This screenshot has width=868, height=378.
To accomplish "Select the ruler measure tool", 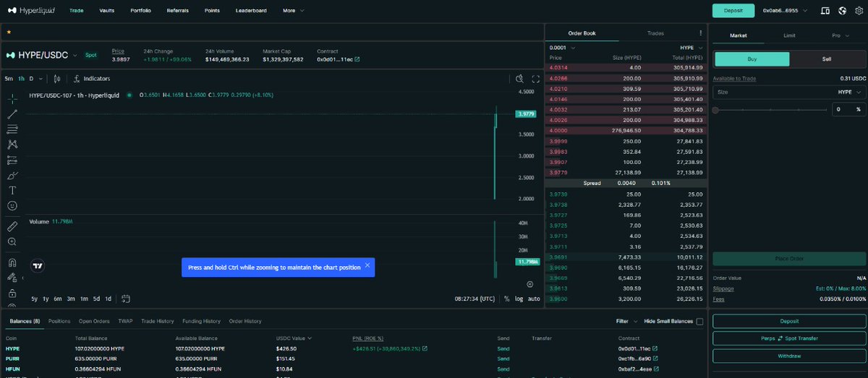I will (x=12, y=226).
